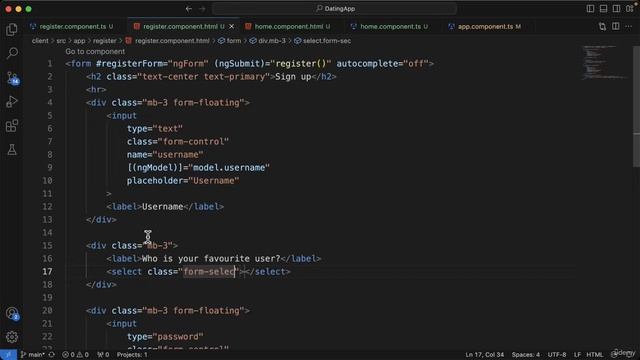Click Ln 17, Col 34 status

pos(484,355)
